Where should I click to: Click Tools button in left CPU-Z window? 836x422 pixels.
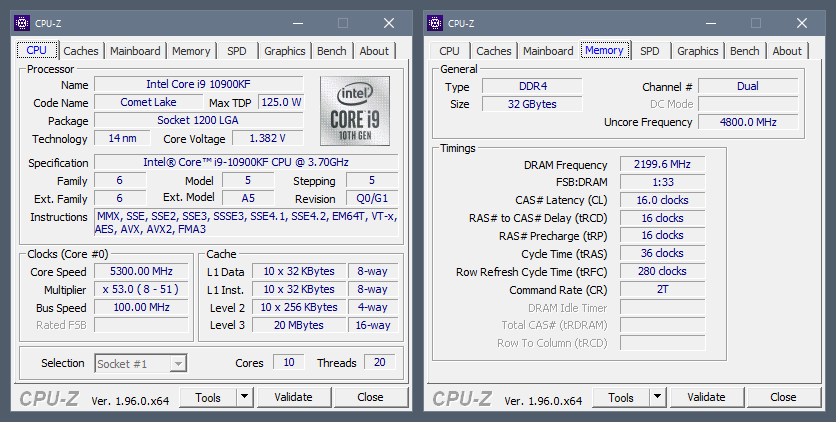coord(208,397)
